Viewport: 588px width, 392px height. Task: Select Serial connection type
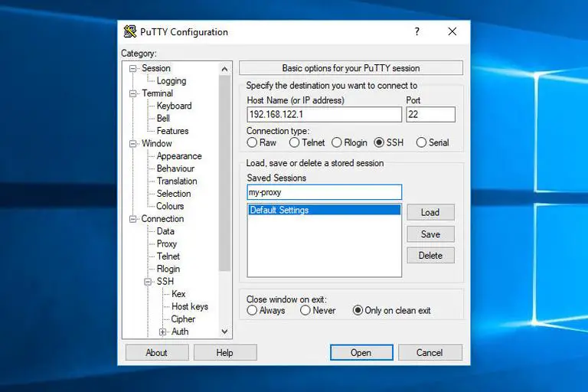click(421, 142)
